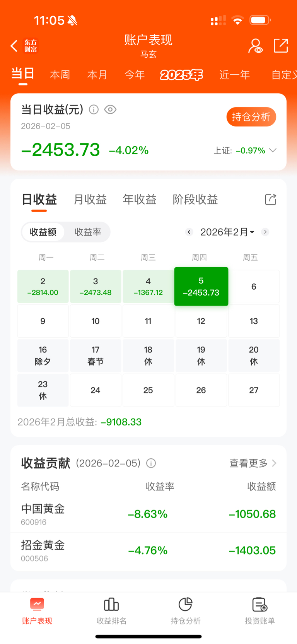Screen dimensions: 297x644
Task: Open 2026年2月 month dropdown
Action: pos(227,232)
